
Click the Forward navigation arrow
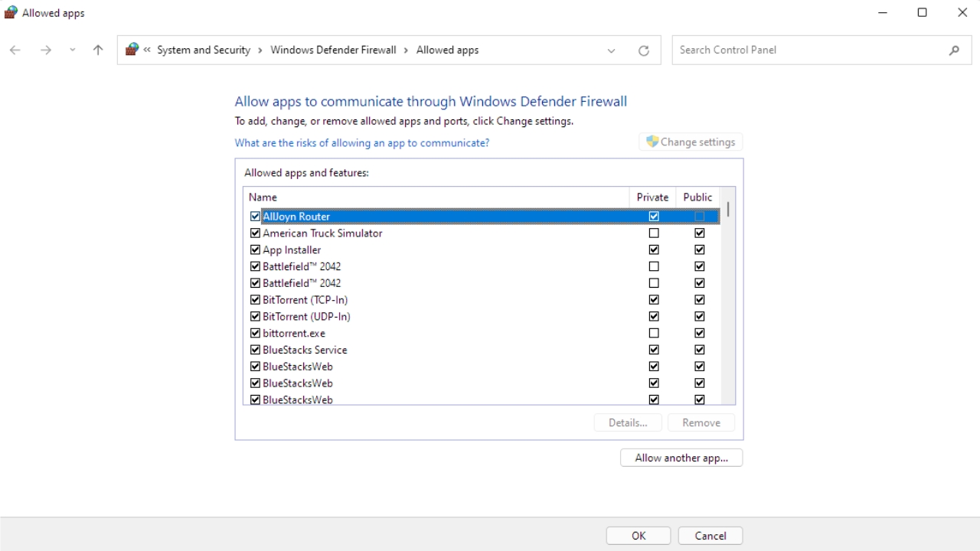click(46, 51)
